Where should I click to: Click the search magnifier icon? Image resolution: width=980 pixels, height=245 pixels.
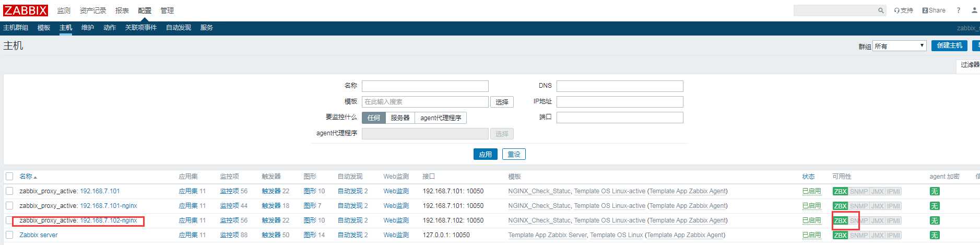click(x=881, y=10)
